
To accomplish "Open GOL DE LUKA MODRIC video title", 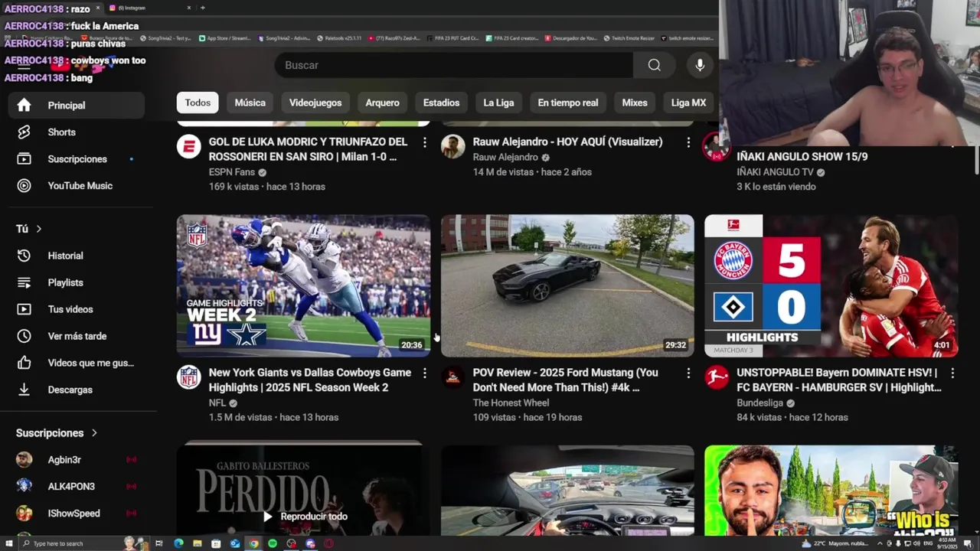I will coord(308,149).
